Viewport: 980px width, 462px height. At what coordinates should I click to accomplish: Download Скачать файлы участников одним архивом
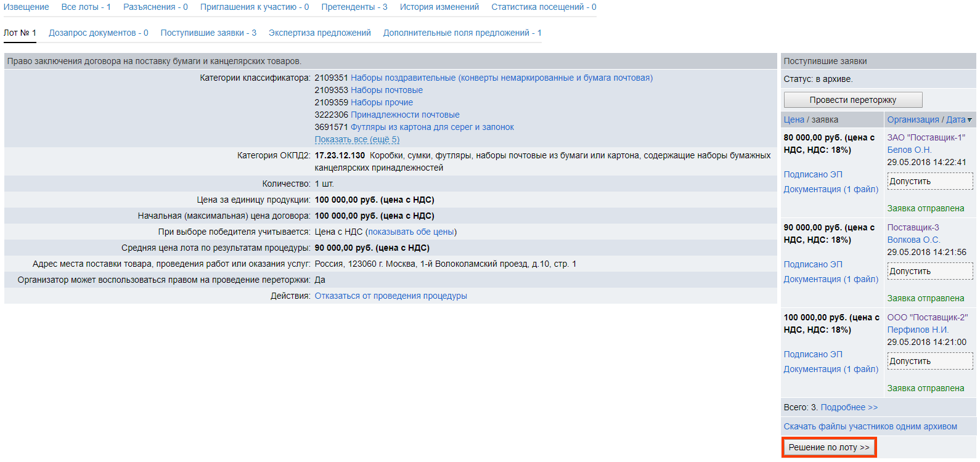[870, 426]
